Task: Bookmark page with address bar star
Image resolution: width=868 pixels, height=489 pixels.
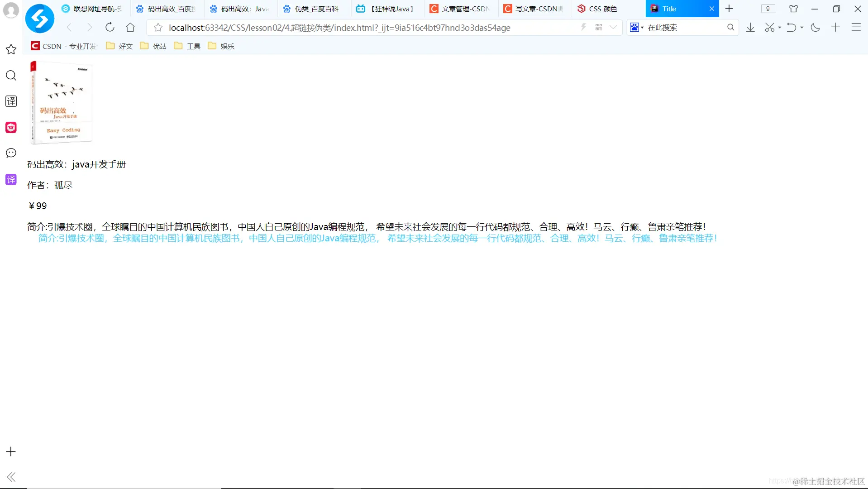Action: [158, 28]
